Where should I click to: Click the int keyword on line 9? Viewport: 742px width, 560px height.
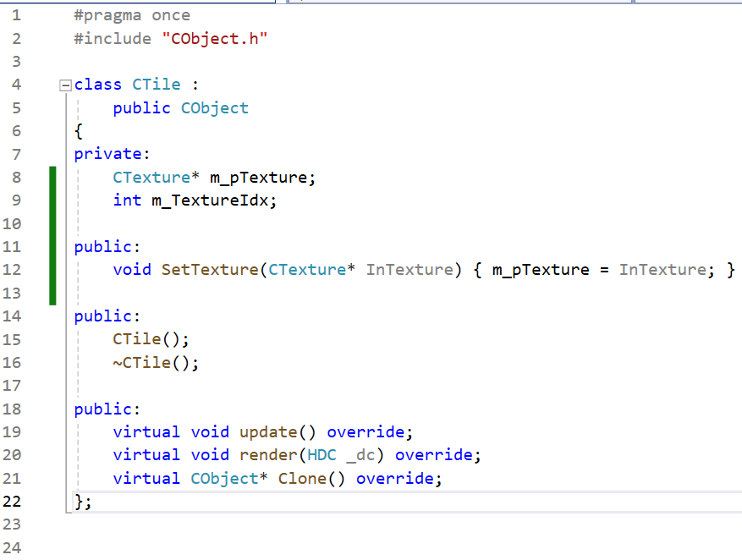coord(127,200)
